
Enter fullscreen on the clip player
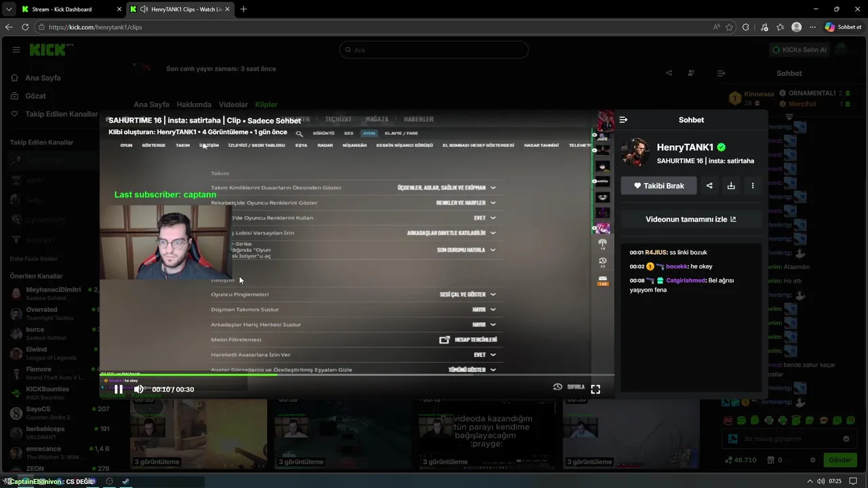click(595, 389)
